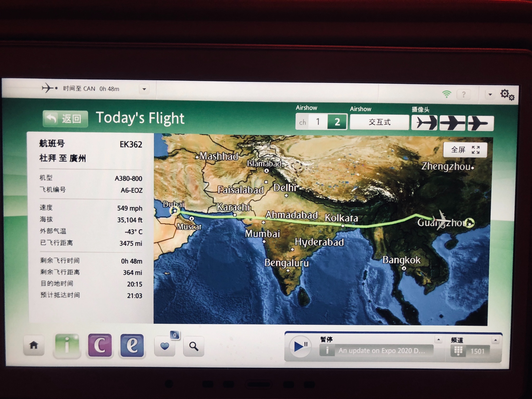The width and height of the screenshot is (532, 399).
Task: Click the Guangzhou destination marker on map
Action: coord(470,223)
